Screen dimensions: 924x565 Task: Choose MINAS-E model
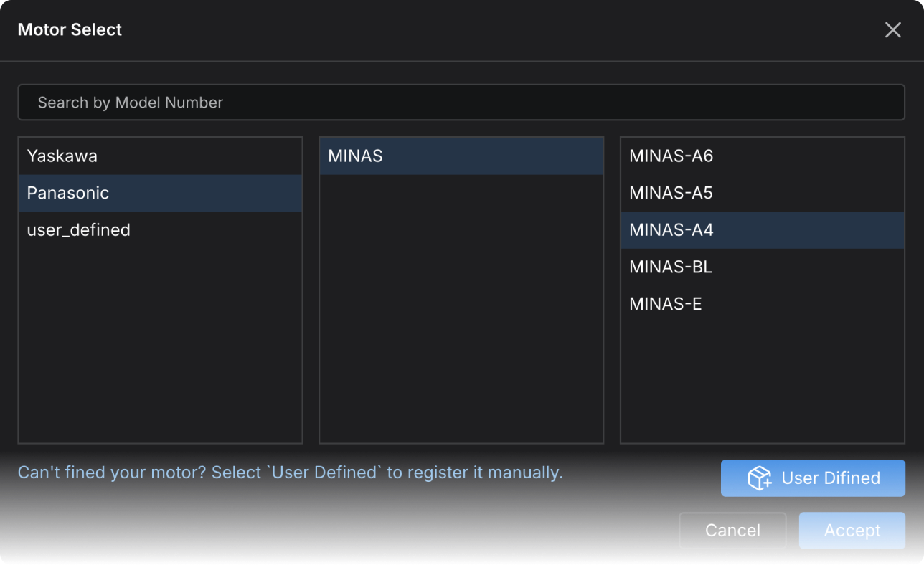pyautogui.click(x=763, y=304)
